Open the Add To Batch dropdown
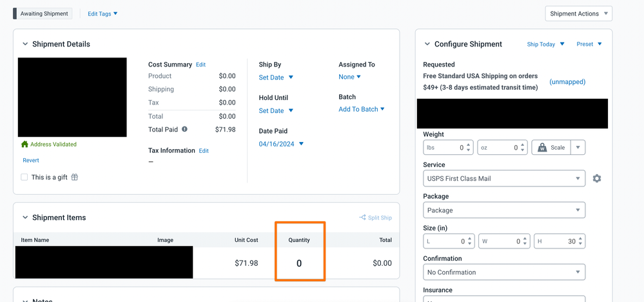 (x=361, y=109)
